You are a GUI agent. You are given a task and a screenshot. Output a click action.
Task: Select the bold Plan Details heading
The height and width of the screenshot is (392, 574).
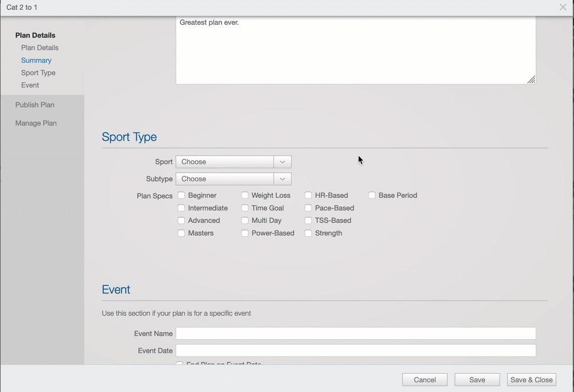click(35, 35)
